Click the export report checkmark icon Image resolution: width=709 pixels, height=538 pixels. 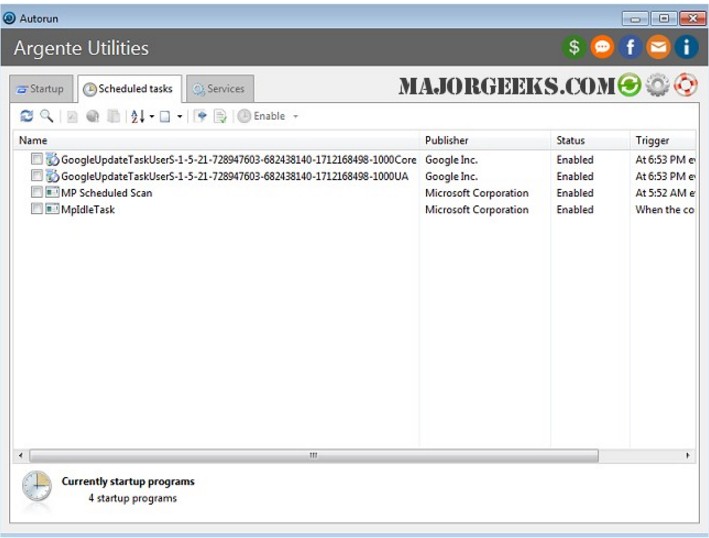(x=220, y=116)
